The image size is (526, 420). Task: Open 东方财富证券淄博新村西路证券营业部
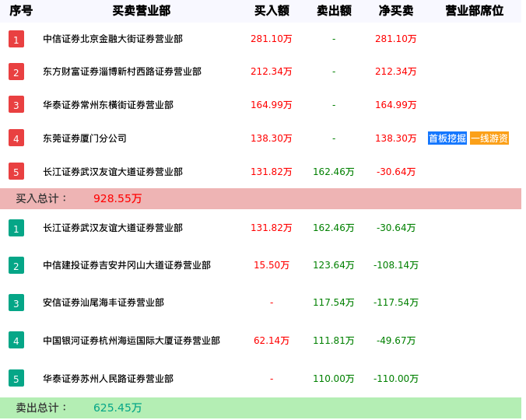pos(122,72)
